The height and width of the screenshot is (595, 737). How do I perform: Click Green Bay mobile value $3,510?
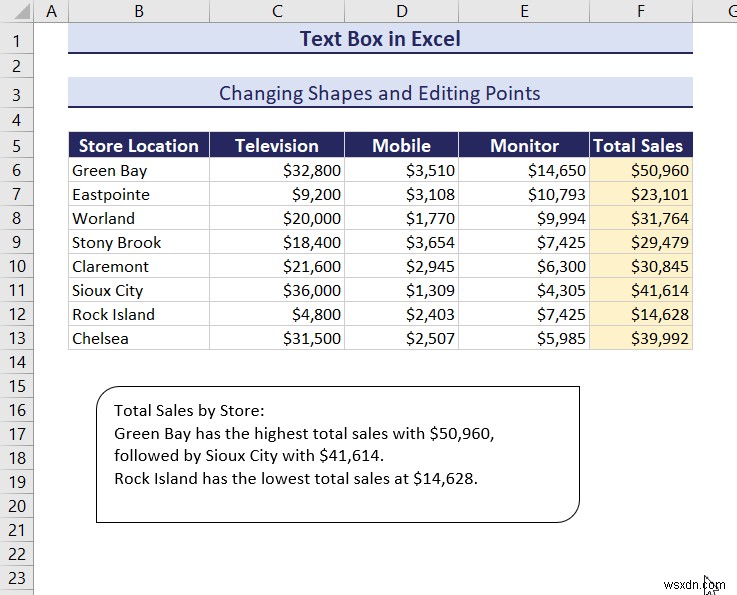(x=401, y=170)
